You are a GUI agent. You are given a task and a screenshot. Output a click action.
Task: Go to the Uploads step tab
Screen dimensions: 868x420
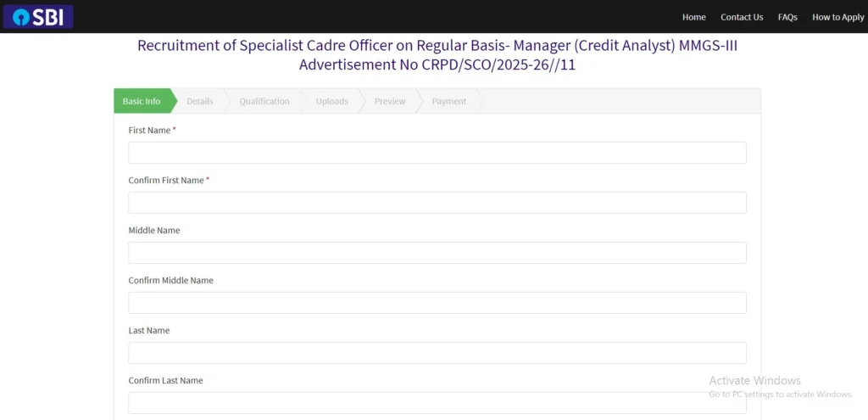pyautogui.click(x=331, y=101)
